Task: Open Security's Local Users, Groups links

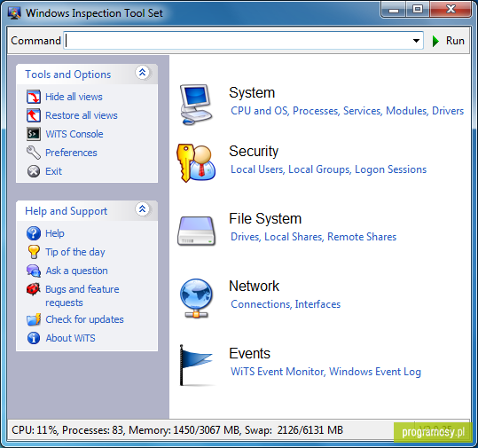Action: point(329,169)
